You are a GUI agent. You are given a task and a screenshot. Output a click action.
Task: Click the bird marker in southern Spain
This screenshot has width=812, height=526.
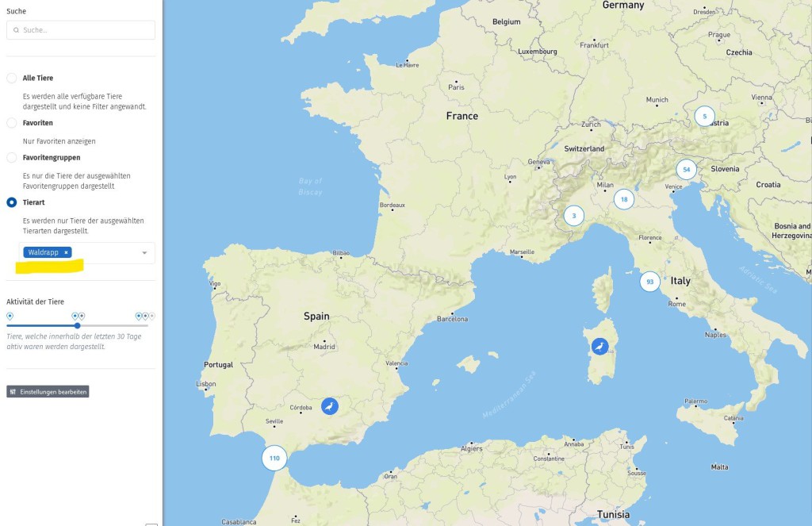coord(329,406)
